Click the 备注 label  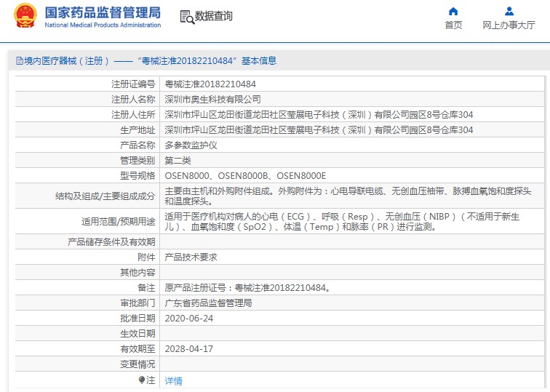tap(146, 288)
